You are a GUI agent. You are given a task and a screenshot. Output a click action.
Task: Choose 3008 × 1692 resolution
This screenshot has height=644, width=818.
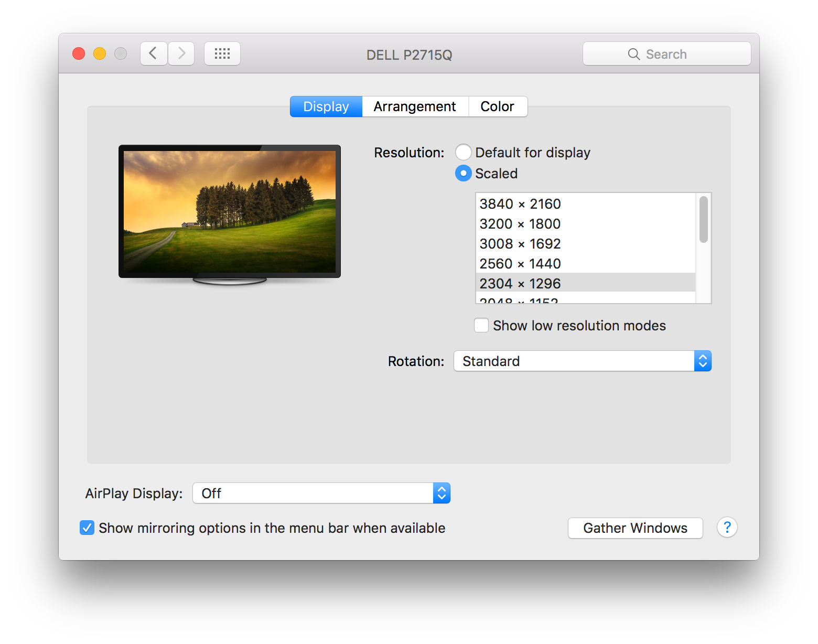585,243
